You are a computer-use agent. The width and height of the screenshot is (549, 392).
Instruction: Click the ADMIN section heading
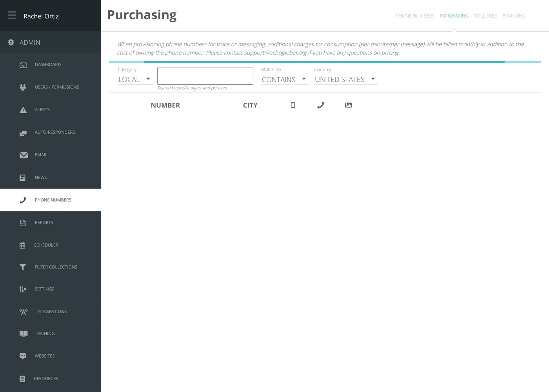tap(30, 42)
